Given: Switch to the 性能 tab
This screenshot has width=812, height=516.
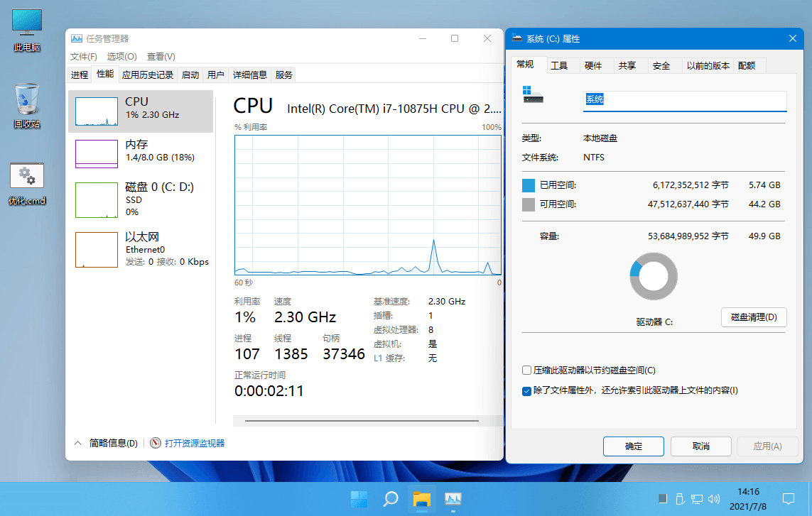Looking at the screenshot, I should [105, 74].
